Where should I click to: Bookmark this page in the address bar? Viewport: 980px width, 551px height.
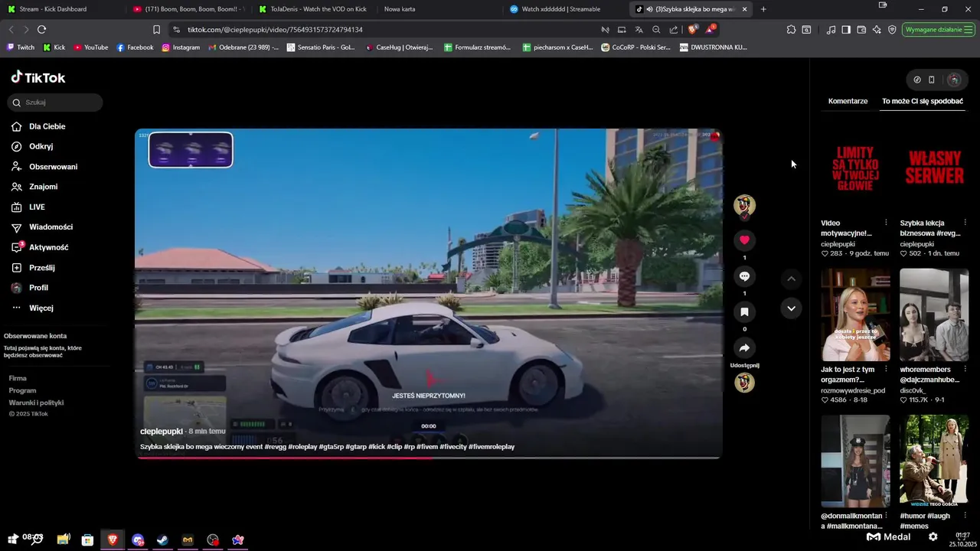(157, 29)
